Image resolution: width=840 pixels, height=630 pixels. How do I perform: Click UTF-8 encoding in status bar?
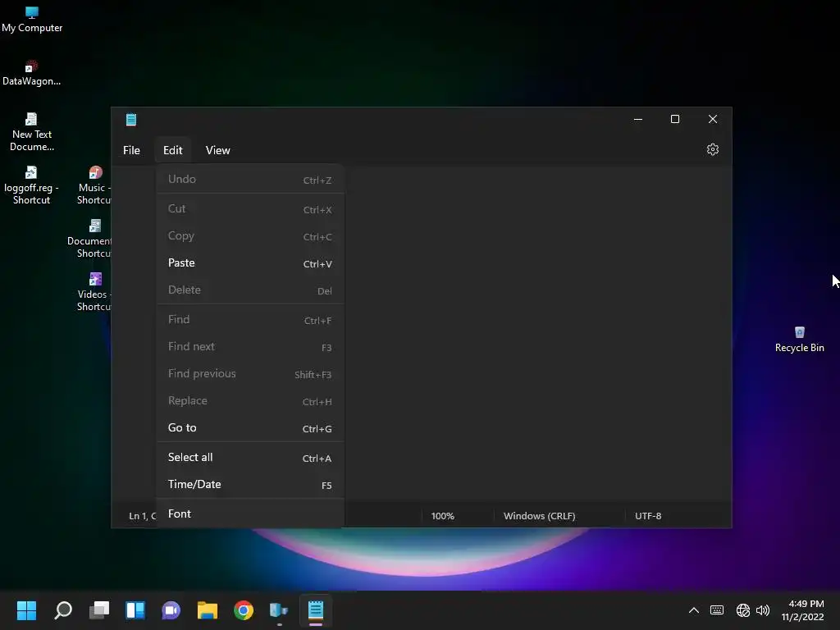(648, 516)
